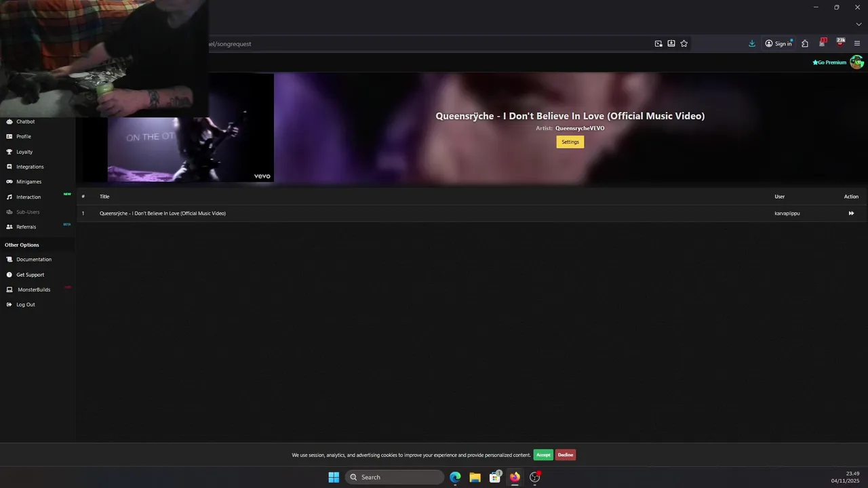Click the User column header

pyautogui.click(x=780, y=197)
